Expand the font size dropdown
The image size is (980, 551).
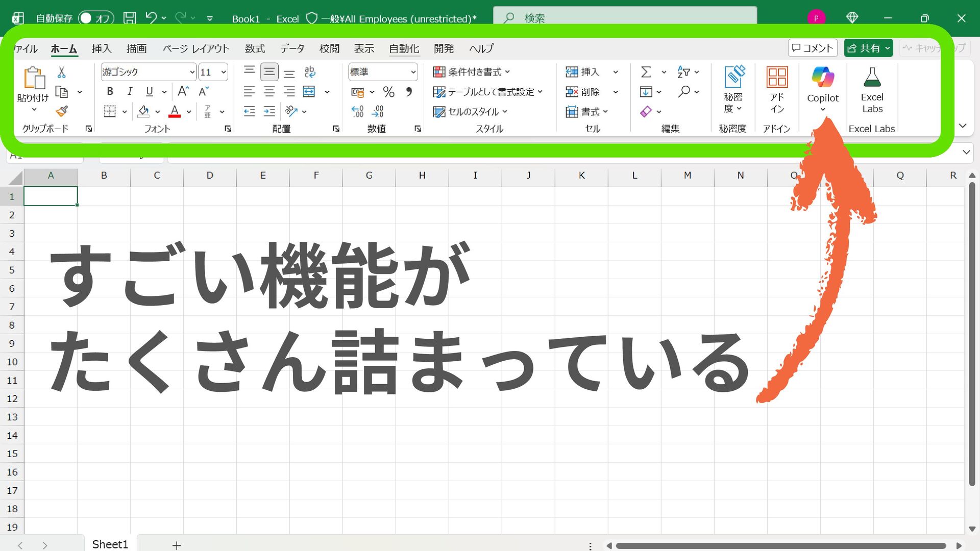pyautogui.click(x=223, y=72)
